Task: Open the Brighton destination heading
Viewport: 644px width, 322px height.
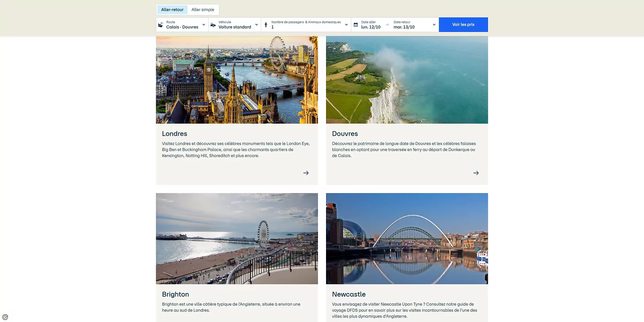Action: point(175,295)
